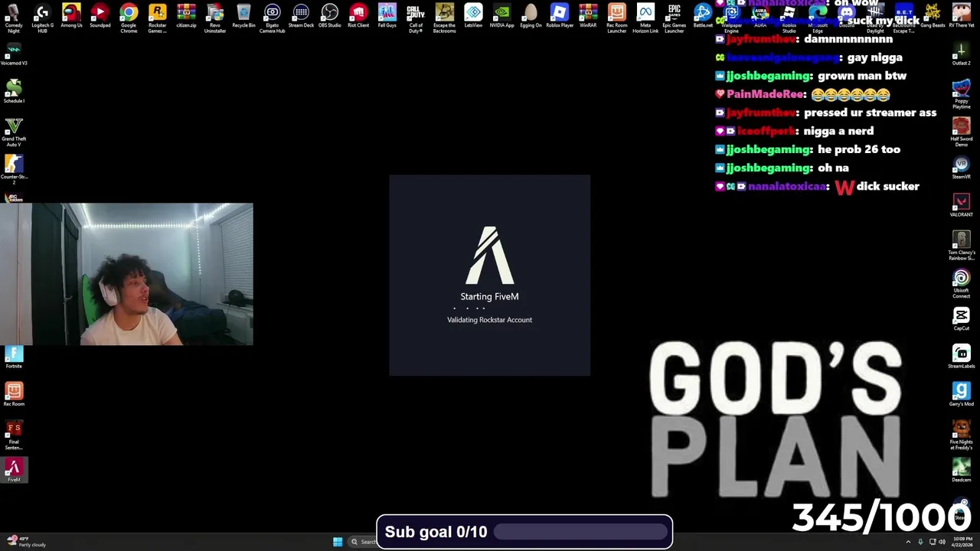Screen dimensions: 980x551
Task: Click the taskbar volume speaker icon
Action: tap(942, 542)
